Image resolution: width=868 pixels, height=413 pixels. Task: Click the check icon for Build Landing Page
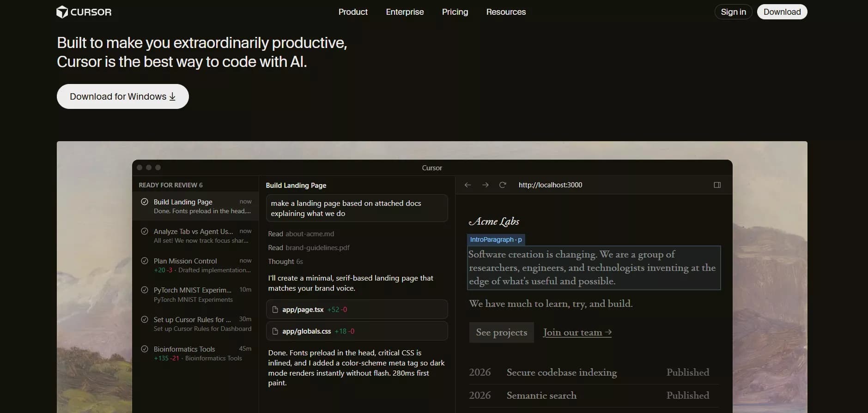click(x=145, y=202)
